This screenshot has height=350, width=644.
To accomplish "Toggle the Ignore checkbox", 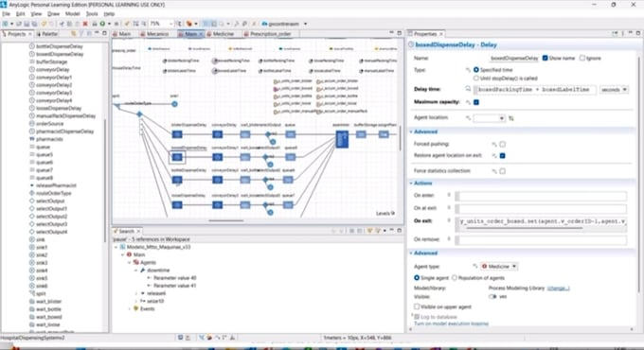I will point(582,58).
